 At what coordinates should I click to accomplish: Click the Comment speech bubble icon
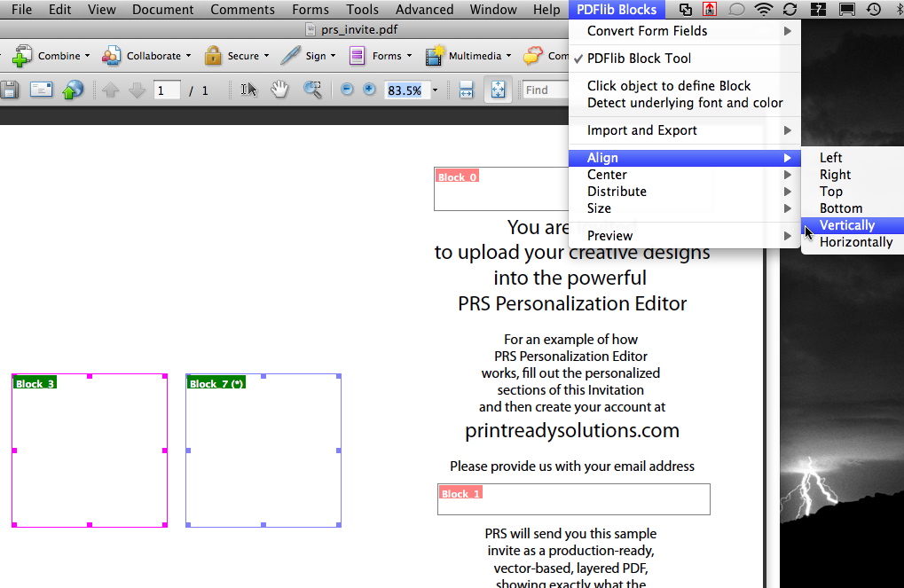pos(532,56)
